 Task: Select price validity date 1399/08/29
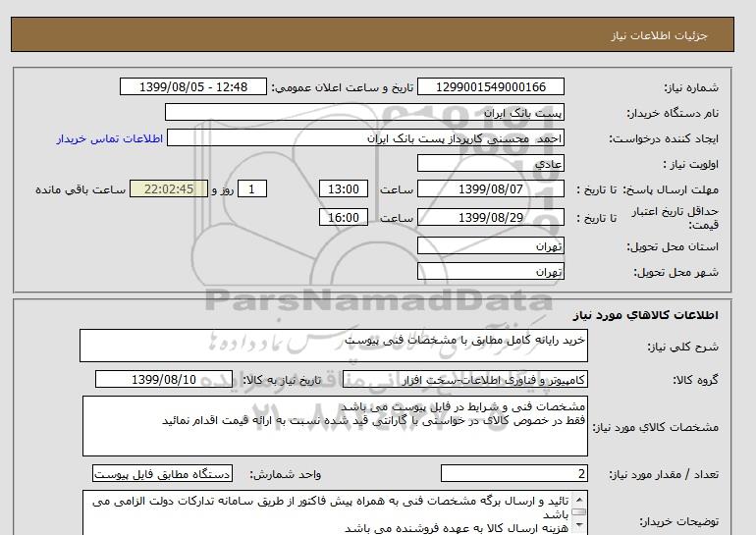[490, 217]
